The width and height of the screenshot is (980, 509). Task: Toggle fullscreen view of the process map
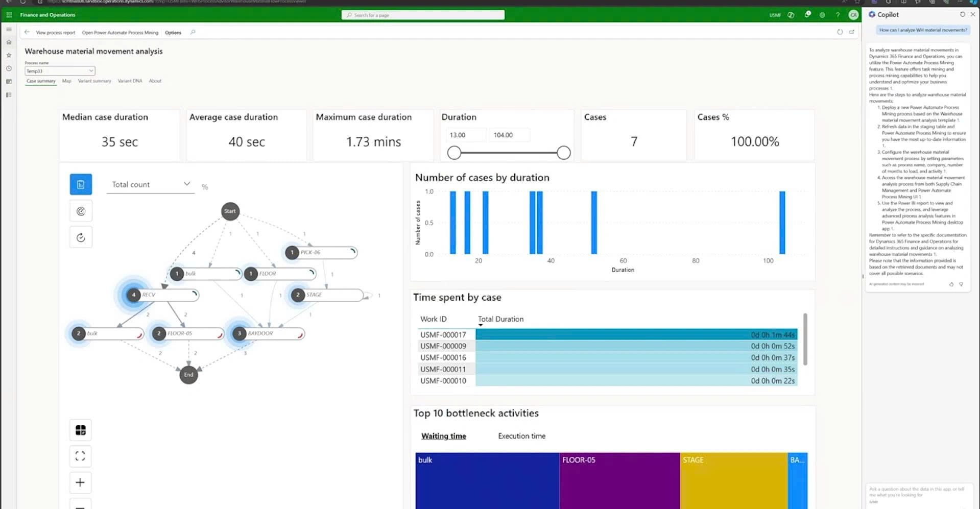coord(80,456)
